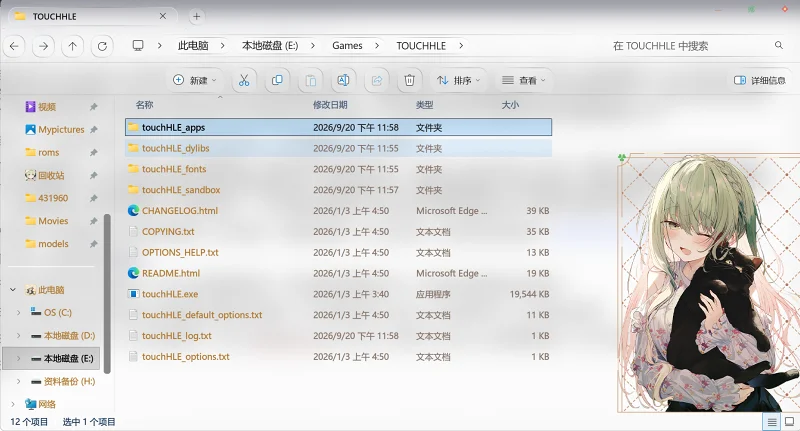Click the README.html Edge icon
Image resolution: width=800 pixels, height=431 pixels.
click(x=133, y=273)
